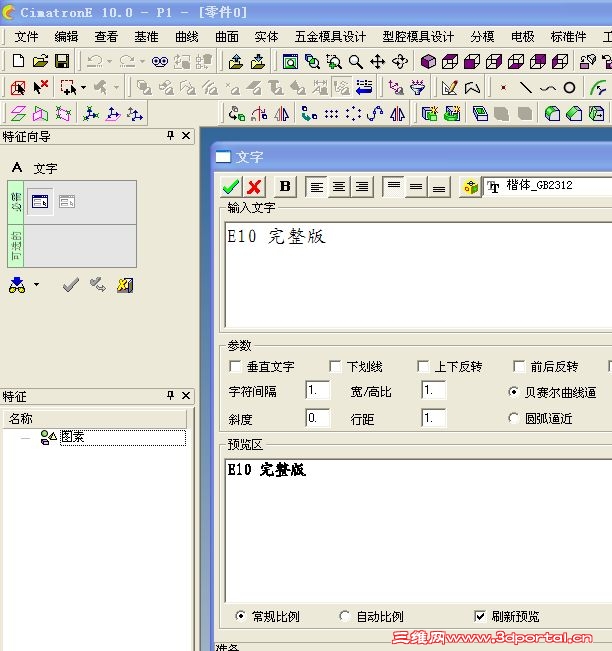
Task: Select the Line tool
Action: (526, 88)
